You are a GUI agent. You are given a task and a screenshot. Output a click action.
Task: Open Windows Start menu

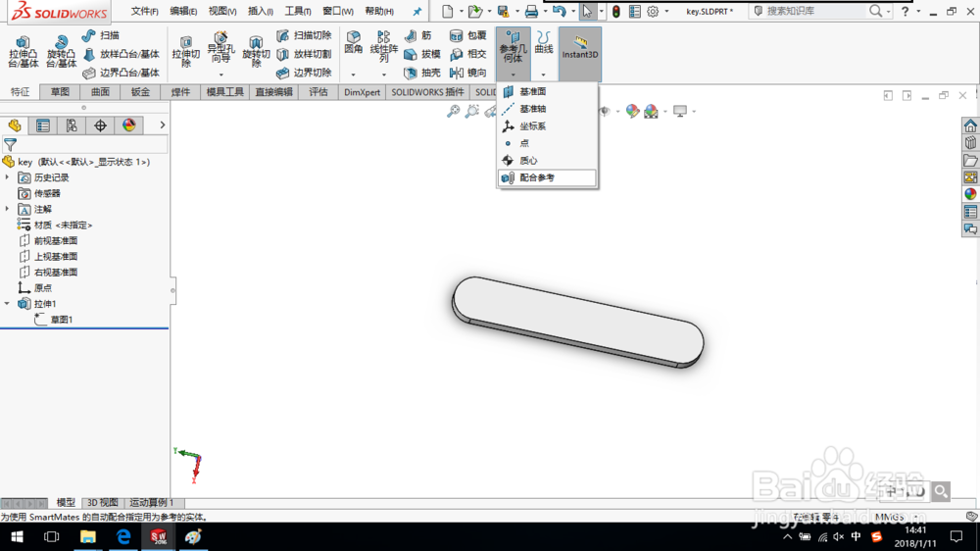17,536
